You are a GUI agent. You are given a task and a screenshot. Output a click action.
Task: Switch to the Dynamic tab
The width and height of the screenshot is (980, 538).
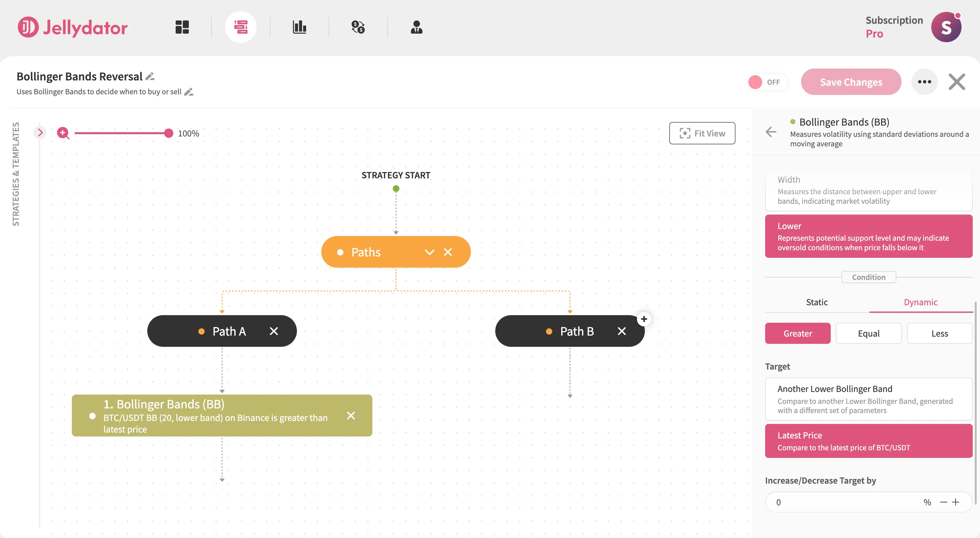(921, 302)
